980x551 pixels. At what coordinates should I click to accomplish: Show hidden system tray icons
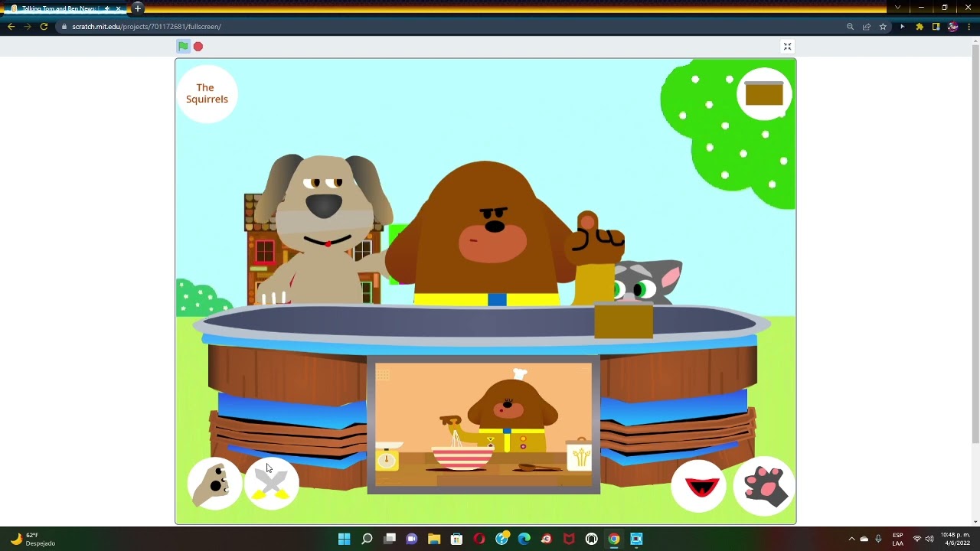pos(851,539)
